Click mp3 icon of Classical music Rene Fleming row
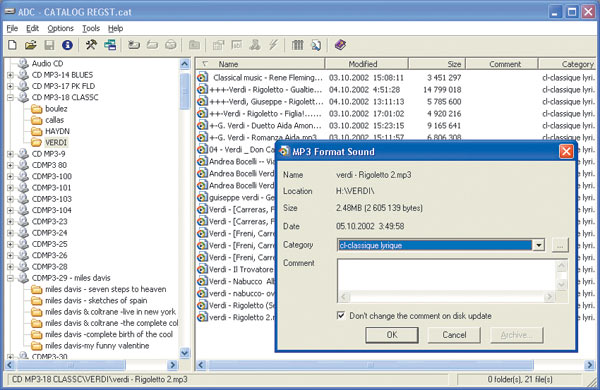600x390 pixels. pyautogui.click(x=202, y=78)
